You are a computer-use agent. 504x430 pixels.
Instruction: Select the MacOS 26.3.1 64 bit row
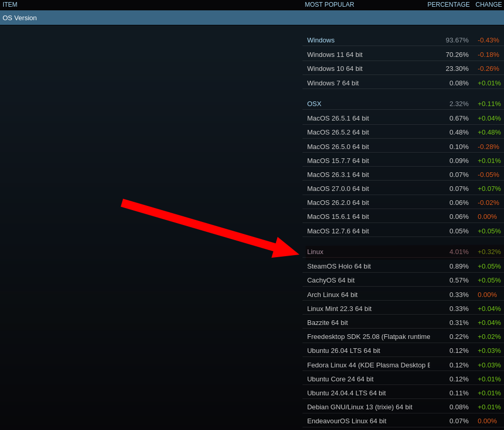[x=403, y=175]
